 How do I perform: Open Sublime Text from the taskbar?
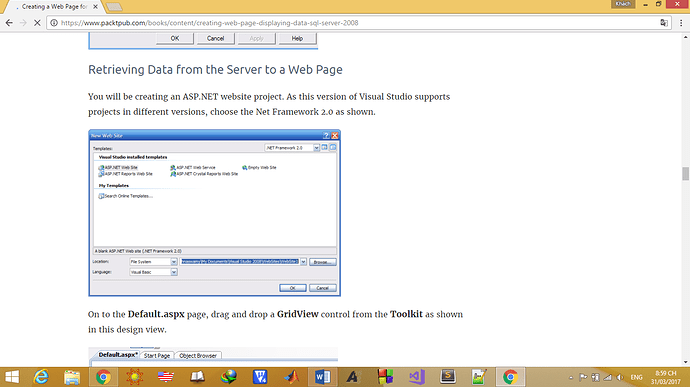(448, 377)
